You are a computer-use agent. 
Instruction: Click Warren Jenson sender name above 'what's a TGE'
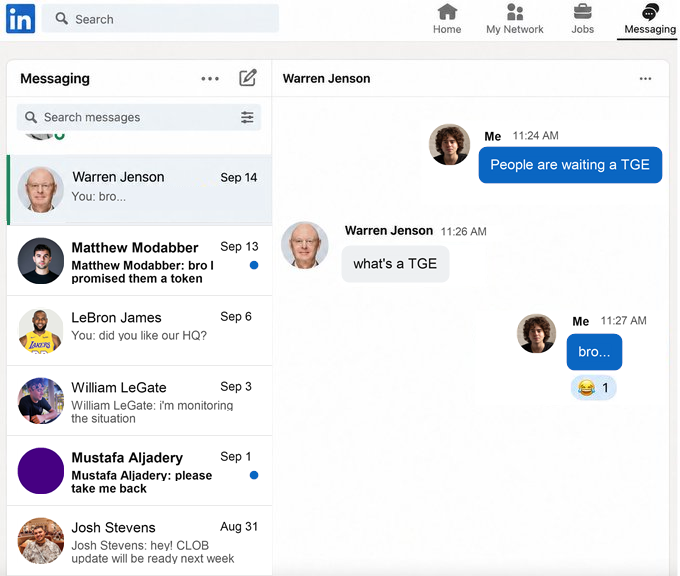[389, 231]
